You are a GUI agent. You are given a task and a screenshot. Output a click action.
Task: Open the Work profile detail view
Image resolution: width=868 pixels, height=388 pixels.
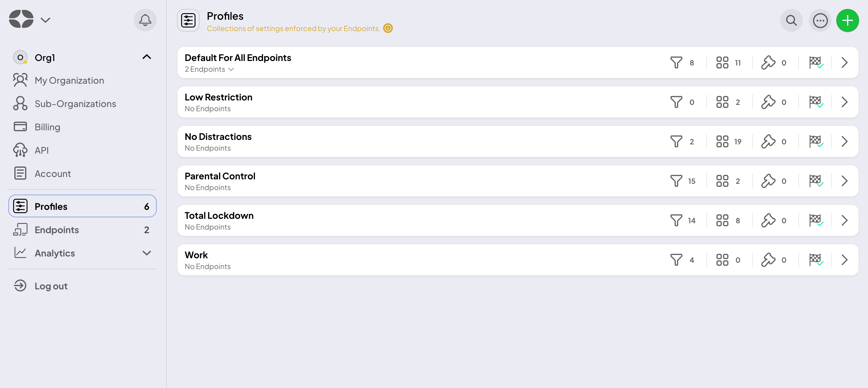845,259
